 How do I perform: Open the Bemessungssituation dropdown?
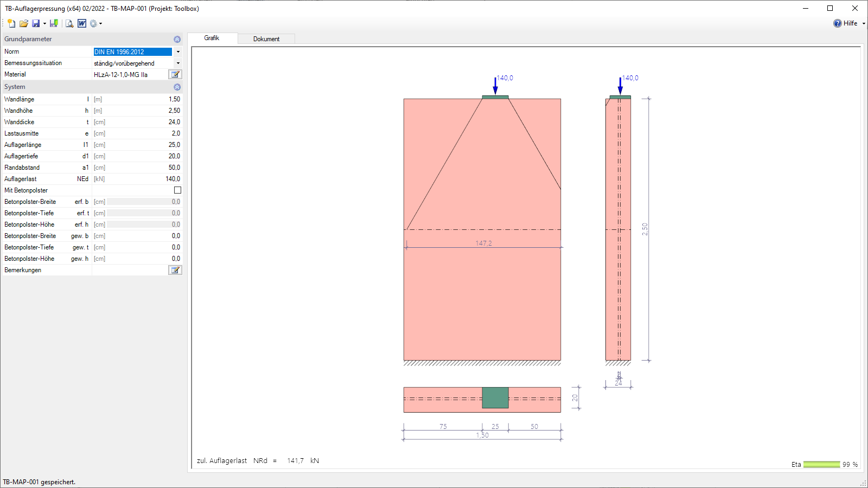pyautogui.click(x=178, y=63)
